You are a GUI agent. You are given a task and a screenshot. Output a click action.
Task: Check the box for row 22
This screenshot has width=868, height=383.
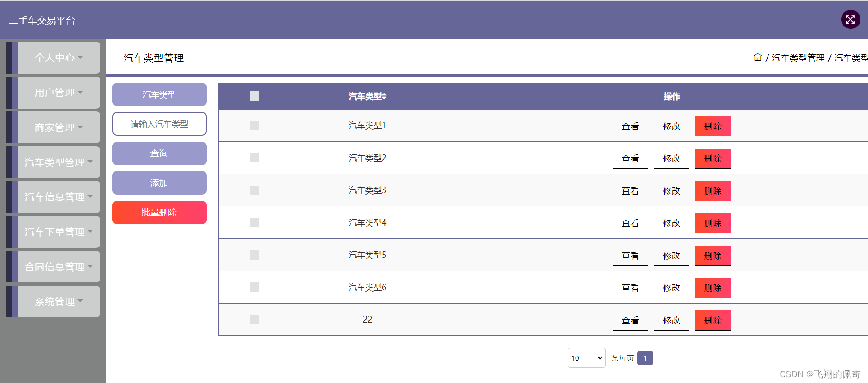[x=255, y=320]
